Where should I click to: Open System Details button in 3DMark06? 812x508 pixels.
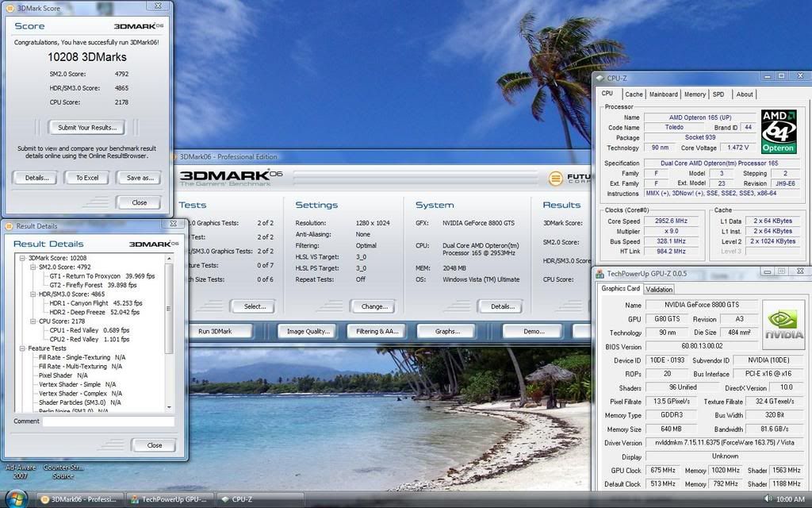[502, 306]
